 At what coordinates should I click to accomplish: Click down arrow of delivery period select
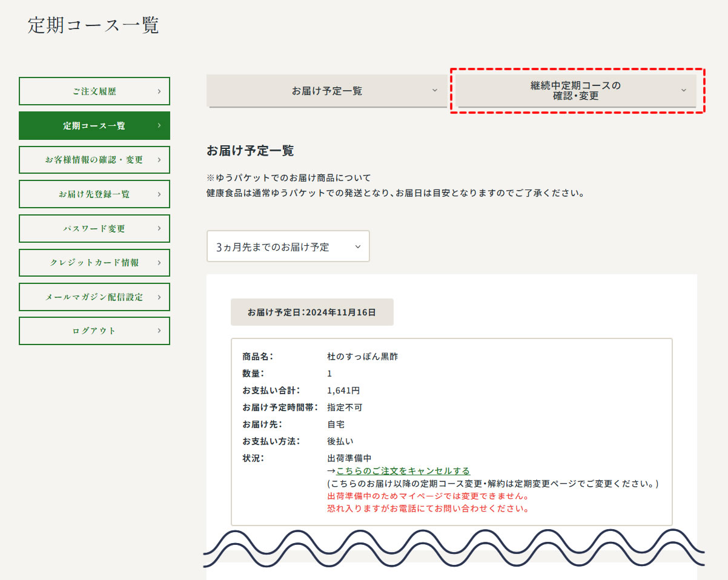pos(357,246)
